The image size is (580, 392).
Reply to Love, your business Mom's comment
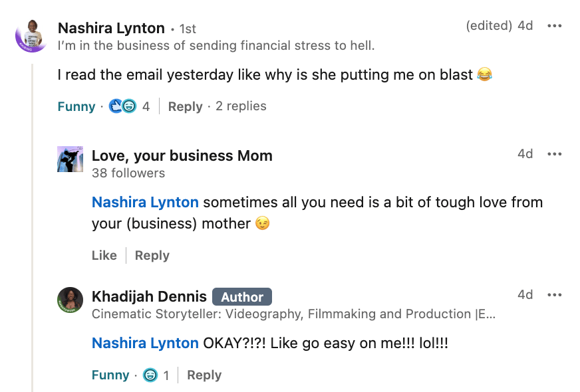pos(152,256)
